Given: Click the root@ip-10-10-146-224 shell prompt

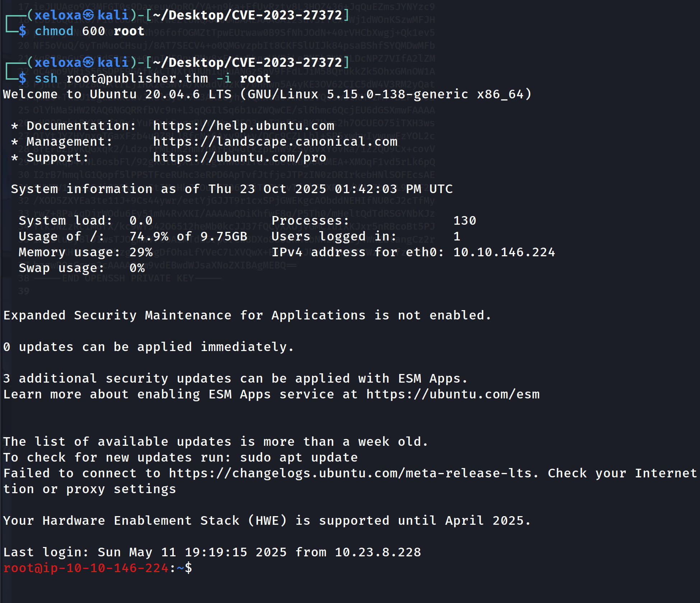Looking at the screenshot, I should tap(85, 568).
